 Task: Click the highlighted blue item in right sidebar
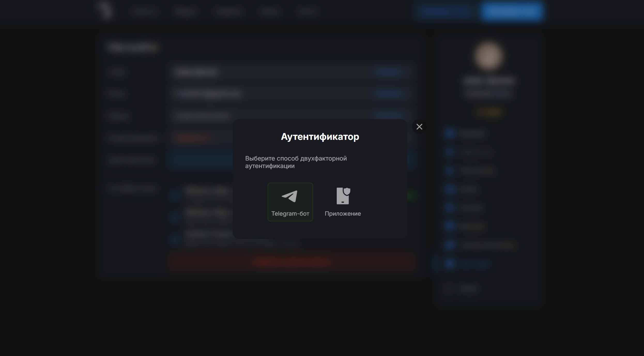point(473,264)
